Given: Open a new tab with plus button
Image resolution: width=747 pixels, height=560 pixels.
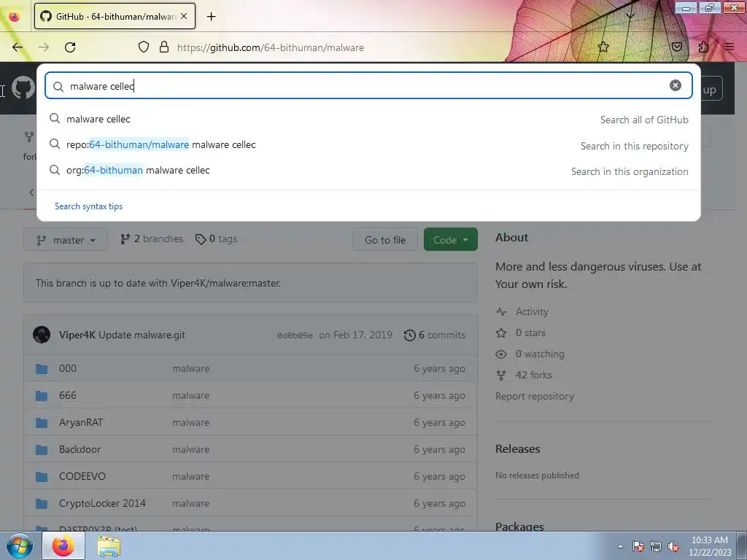Looking at the screenshot, I should click(211, 17).
